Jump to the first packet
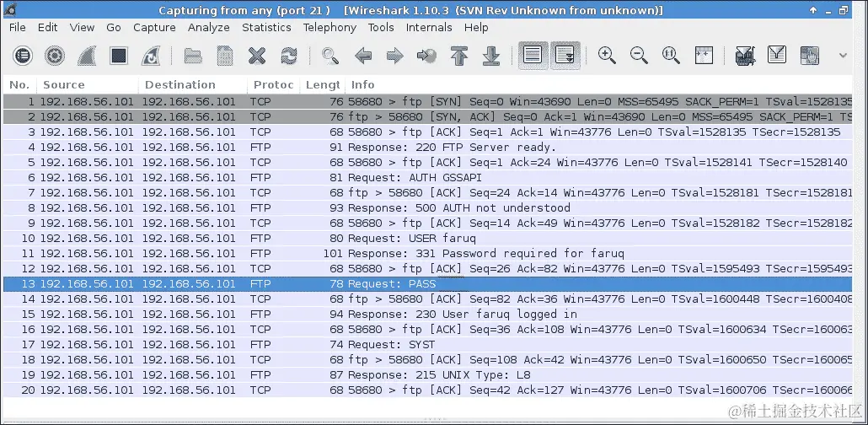Viewport: 868px width, 425px height. (459, 56)
